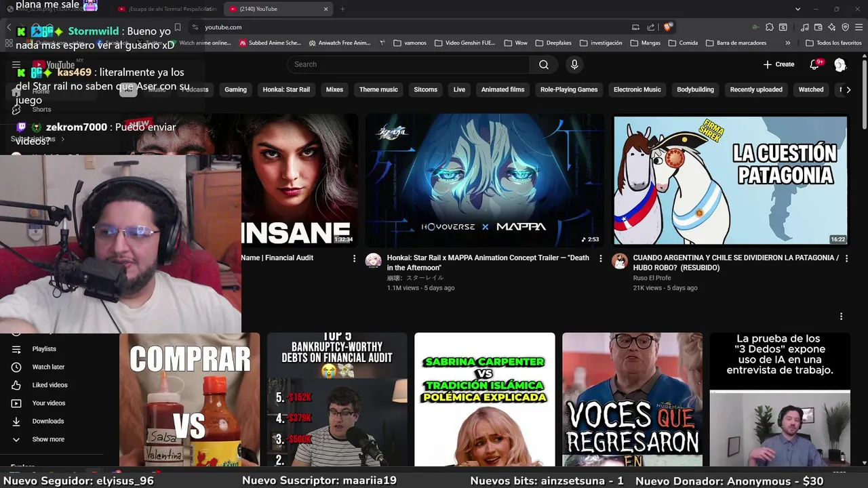Click the Playlists icon in sidebar
The width and height of the screenshot is (868, 488).
click(x=16, y=349)
